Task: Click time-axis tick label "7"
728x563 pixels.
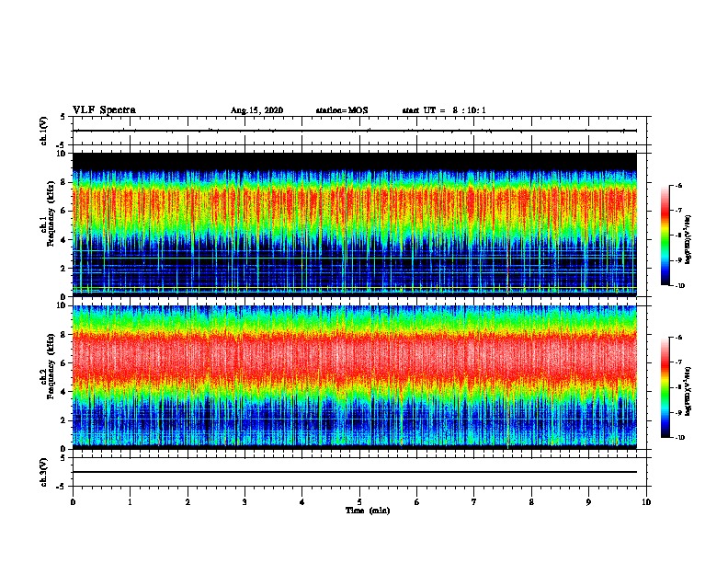Action: [474, 502]
